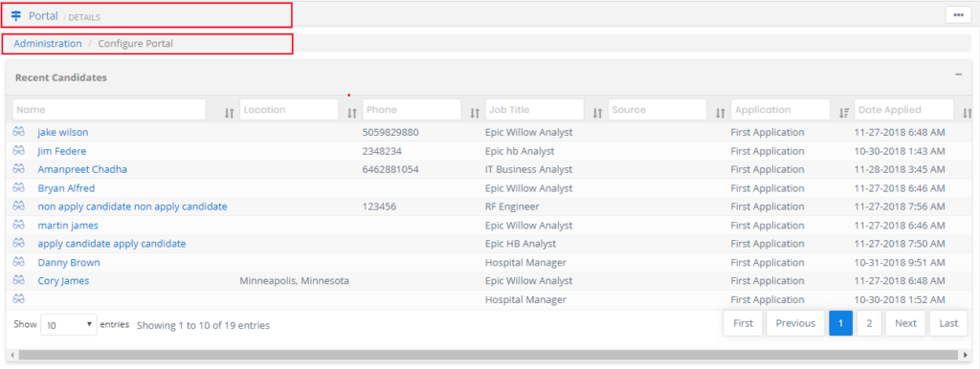Click phone number 5059829880
The width and height of the screenshot is (980, 369).
390,132
